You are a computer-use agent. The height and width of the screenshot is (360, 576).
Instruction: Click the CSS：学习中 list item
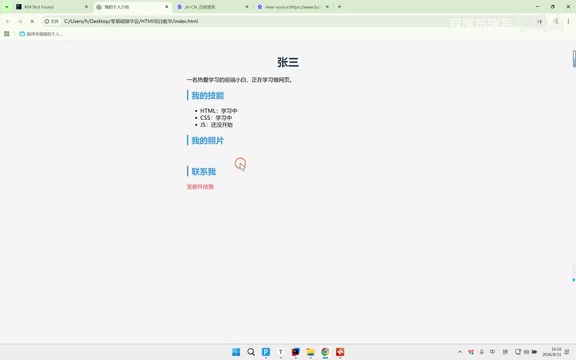coord(216,118)
